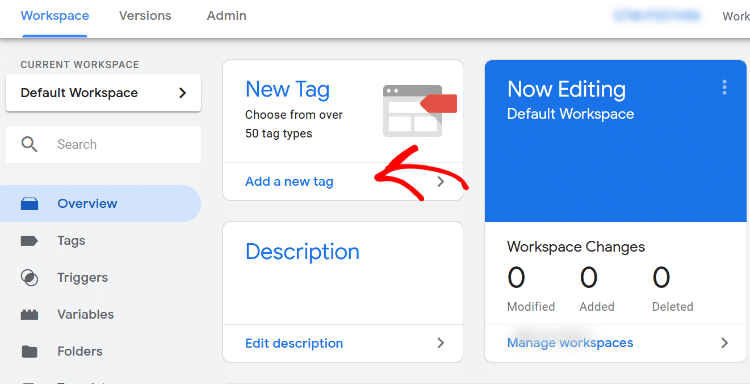Click chevron next to Manage workspaces
Screen dimensions: 750x384
725,343
